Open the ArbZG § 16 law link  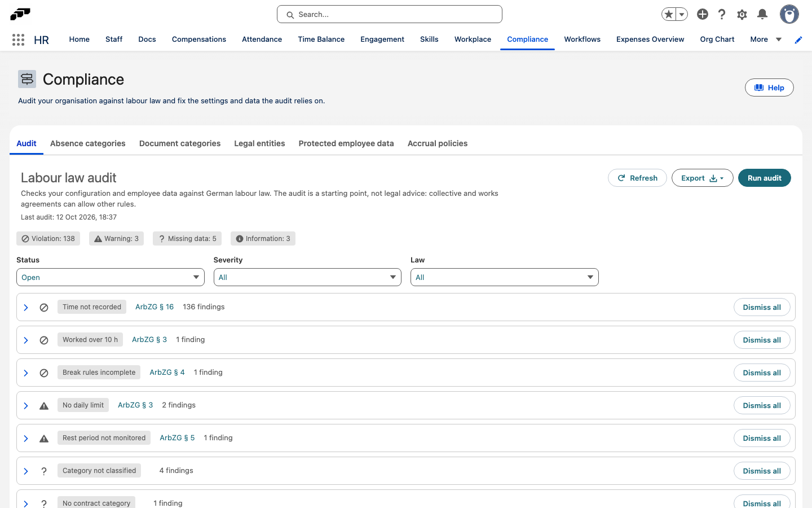coord(155,307)
